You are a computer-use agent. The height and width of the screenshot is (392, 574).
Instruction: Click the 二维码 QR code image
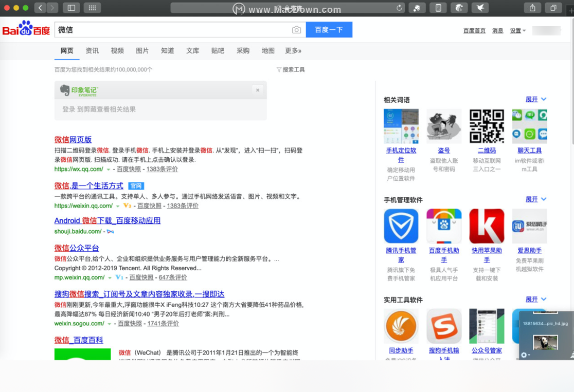coord(487,126)
